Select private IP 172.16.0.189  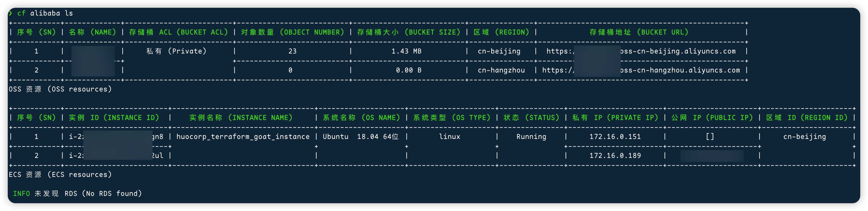tap(615, 156)
